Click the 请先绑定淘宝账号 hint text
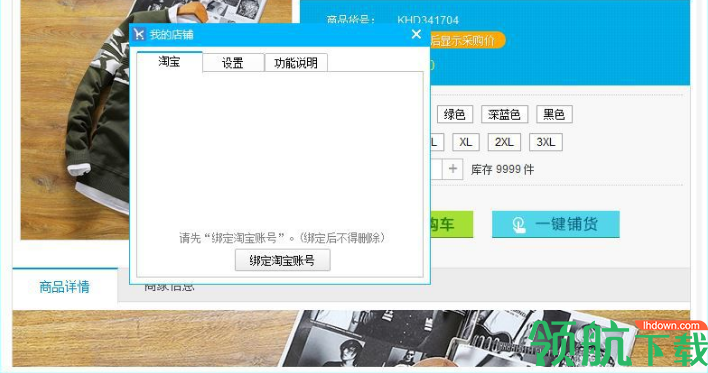Viewport: 708px width, 373px height. (x=282, y=238)
